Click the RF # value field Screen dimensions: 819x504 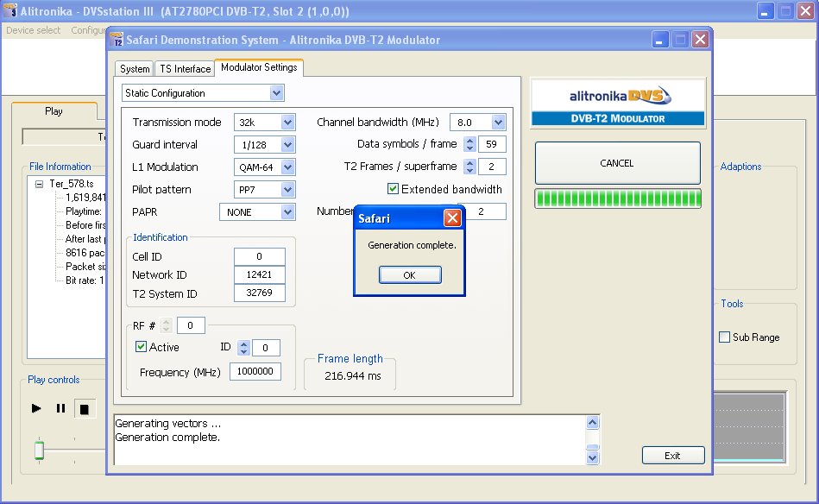click(191, 325)
